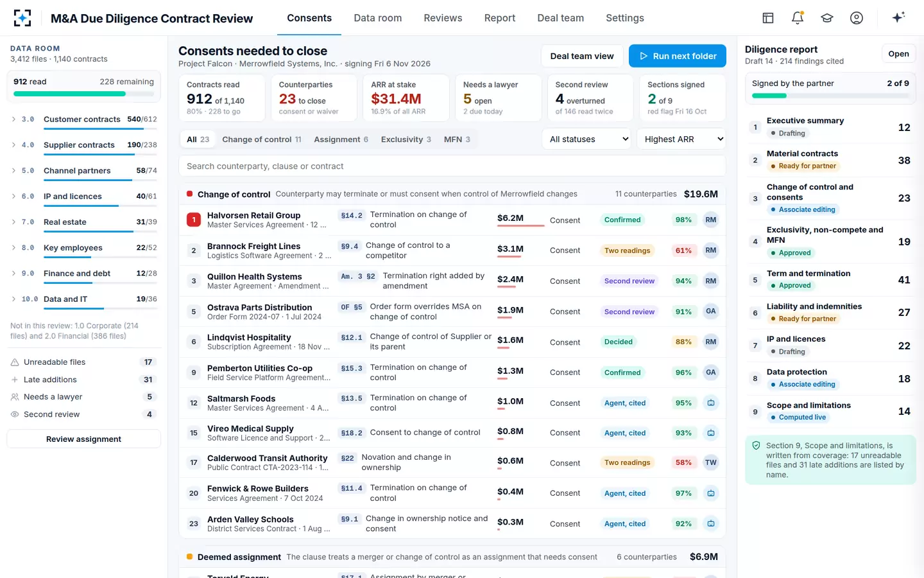The image size is (924, 578).
Task: Open the AI sparkle assistant icon
Action: pos(898,17)
